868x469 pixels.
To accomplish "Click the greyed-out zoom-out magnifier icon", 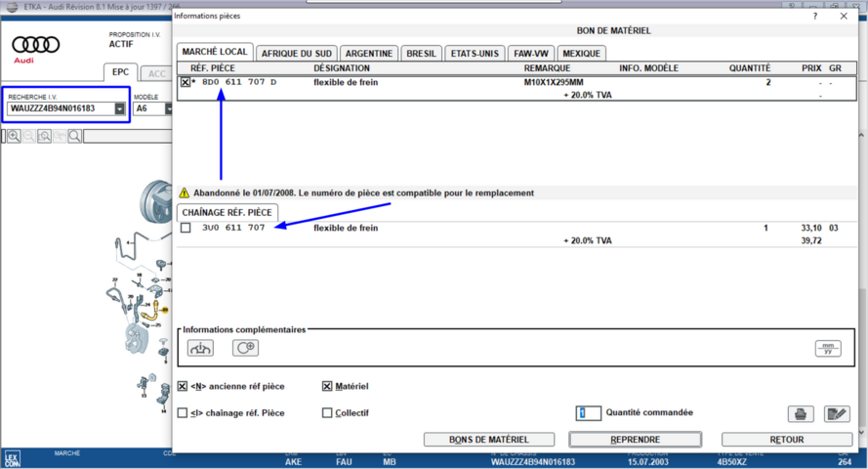I will (x=29, y=136).
